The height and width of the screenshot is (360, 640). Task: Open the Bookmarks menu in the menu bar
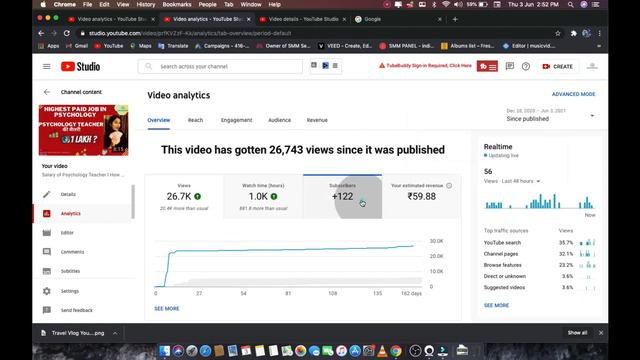(177, 4)
